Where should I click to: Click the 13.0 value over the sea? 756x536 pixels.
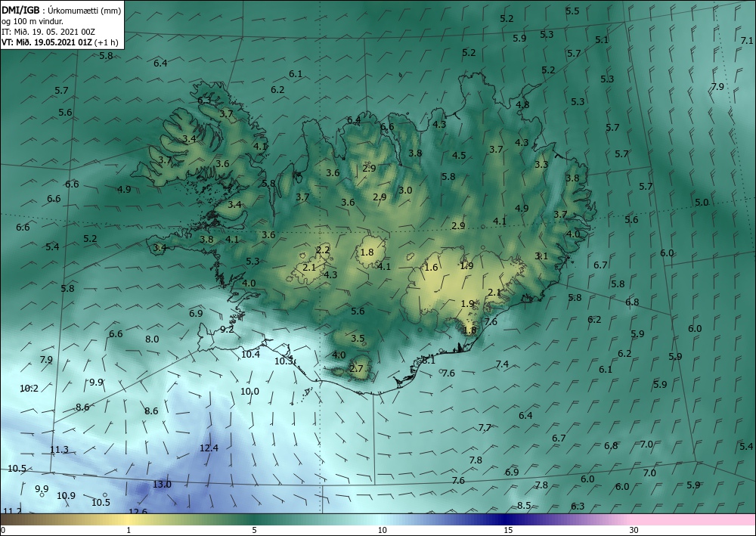pos(162,484)
